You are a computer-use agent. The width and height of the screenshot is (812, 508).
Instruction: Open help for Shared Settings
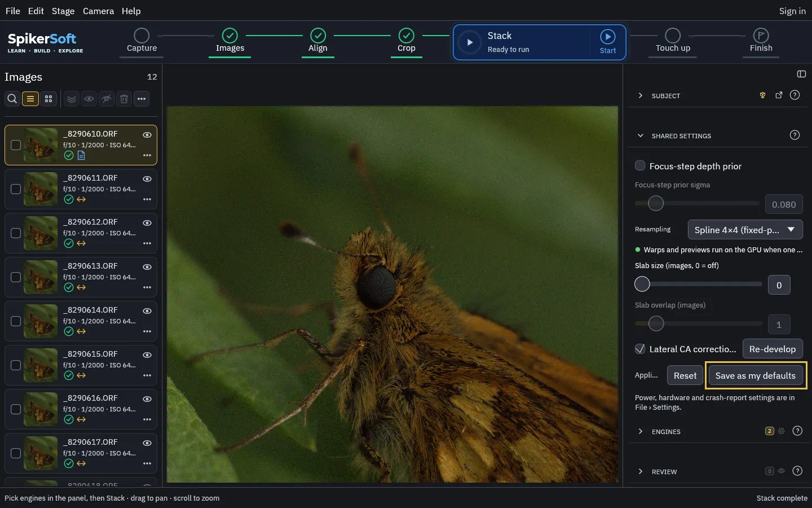click(x=795, y=135)
